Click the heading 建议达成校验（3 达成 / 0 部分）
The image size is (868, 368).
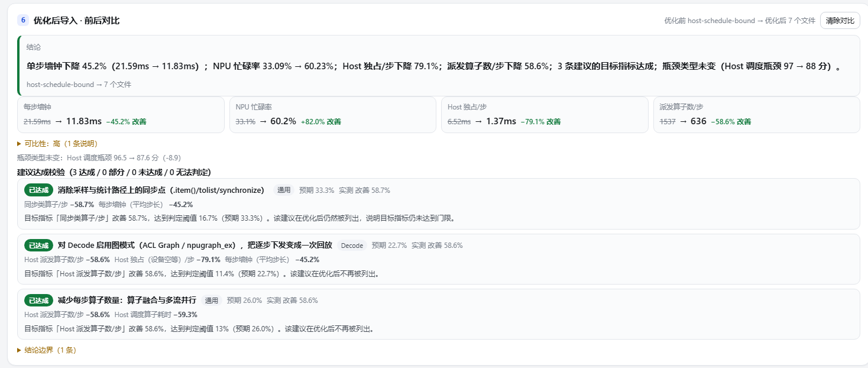pyautogui.click(x=114, y=172)
